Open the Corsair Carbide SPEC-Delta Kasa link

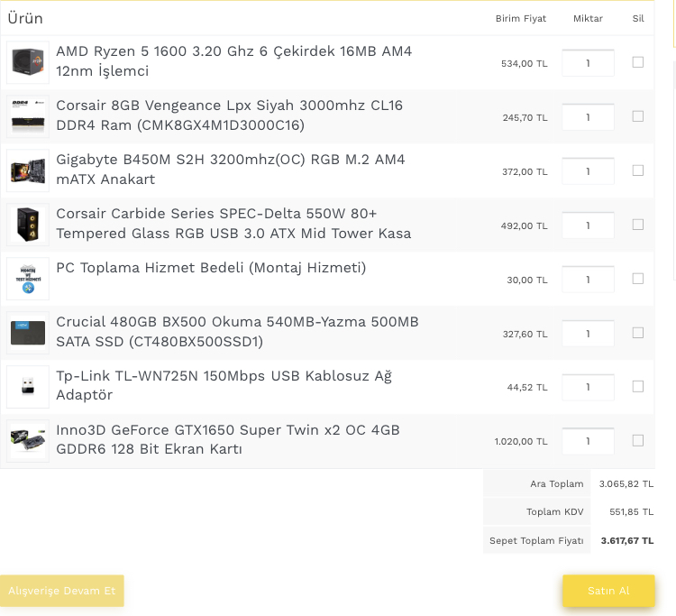[x=233, y=223]
